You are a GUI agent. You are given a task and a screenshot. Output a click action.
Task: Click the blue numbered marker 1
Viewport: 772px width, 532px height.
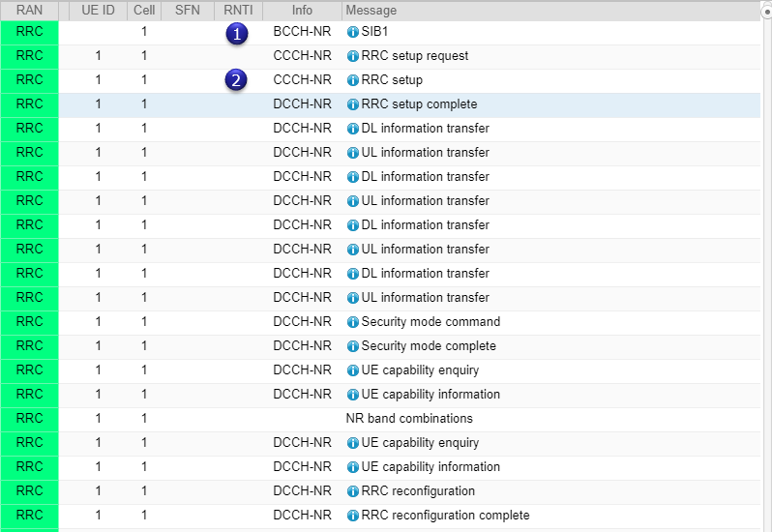click(237, 34)
